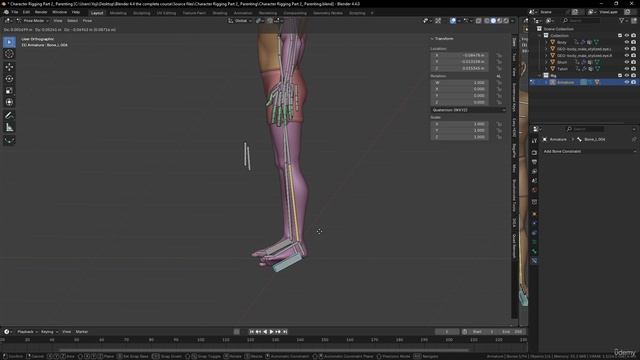Screen dimensions: 640x360
Task: Switch to the Modeling workspace tab
Action: click(x=118, y=13)
